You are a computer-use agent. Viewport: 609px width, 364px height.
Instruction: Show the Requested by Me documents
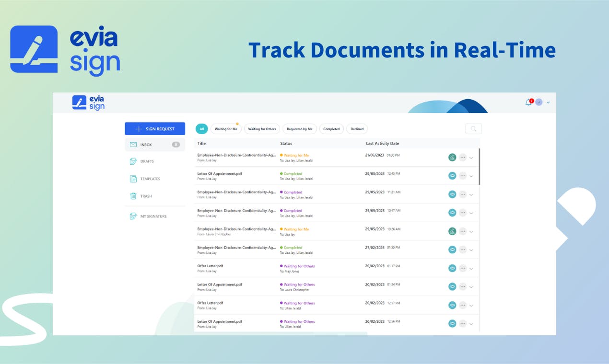[x=300, y=129]
